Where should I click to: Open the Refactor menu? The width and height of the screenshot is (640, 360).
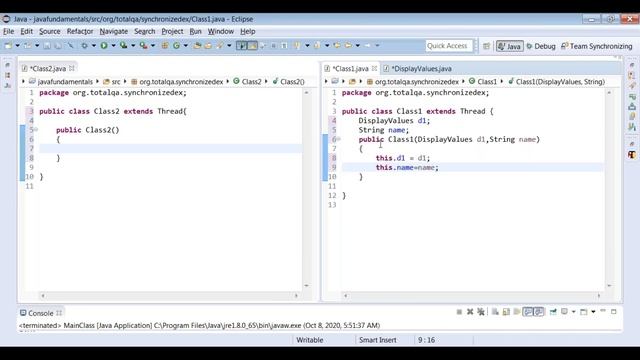pyautogui.click(x=80, y=31)
